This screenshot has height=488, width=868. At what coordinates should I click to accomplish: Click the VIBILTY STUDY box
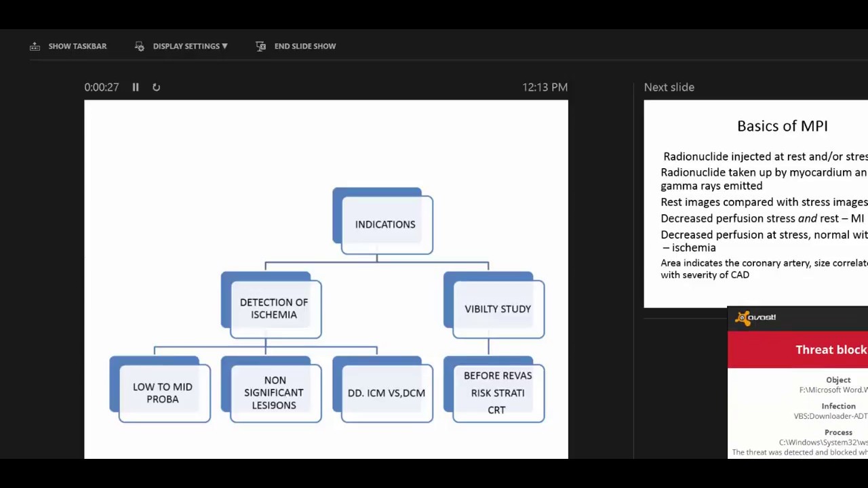point(498,309)
